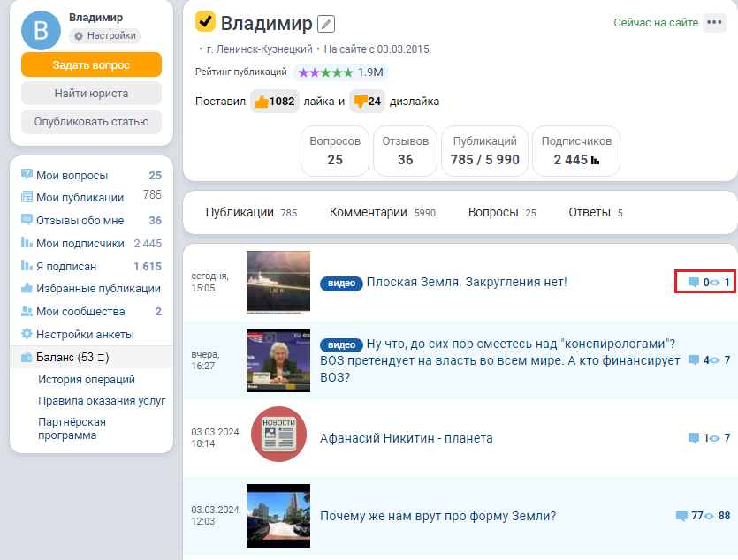Click the publication rating stars
This screenshot has width=738, height=560.
point(325,72)
